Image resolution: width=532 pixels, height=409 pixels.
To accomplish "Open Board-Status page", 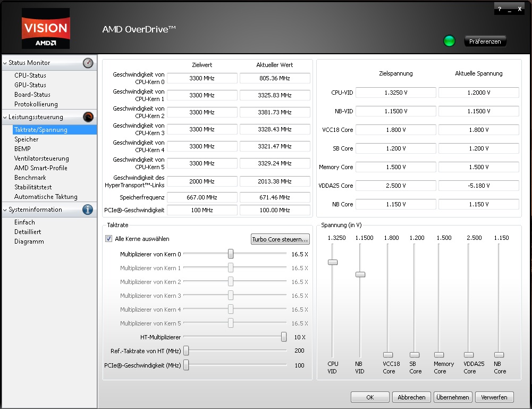I will coord(32,94).
